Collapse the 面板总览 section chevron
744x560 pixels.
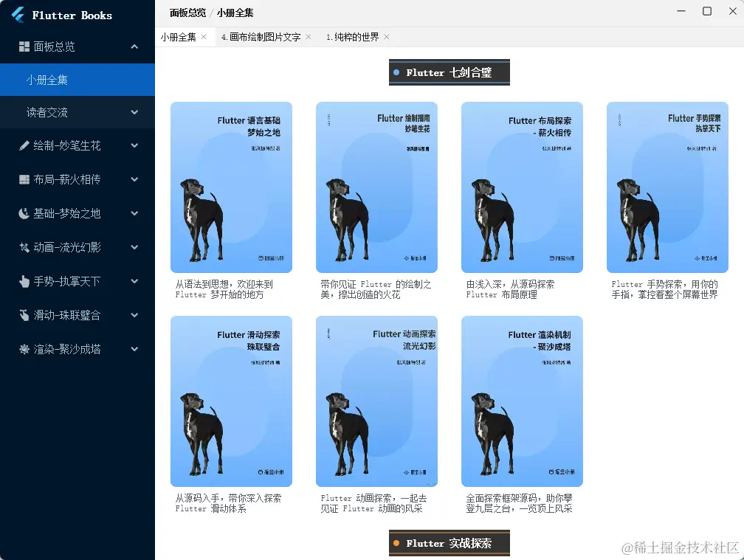tap(134, 46)
